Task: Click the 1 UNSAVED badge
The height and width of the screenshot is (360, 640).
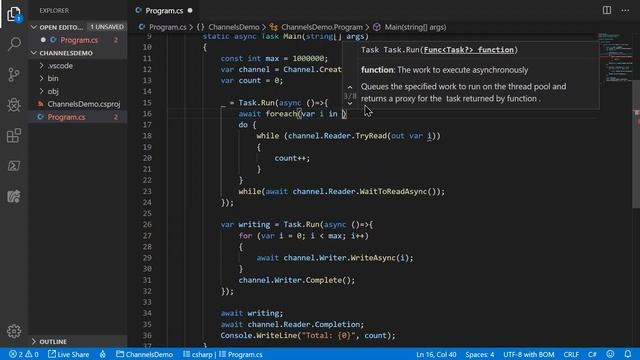Action: tap(107, 27)
